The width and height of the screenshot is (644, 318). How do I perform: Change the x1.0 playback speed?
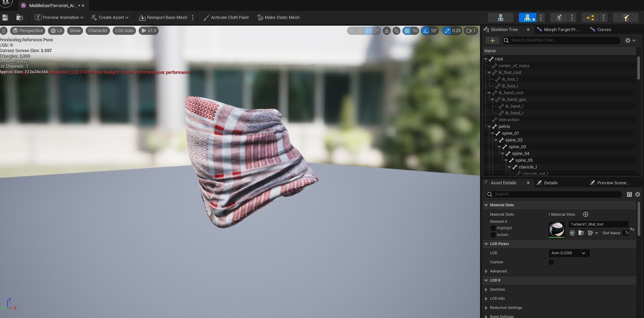point(149,31)
